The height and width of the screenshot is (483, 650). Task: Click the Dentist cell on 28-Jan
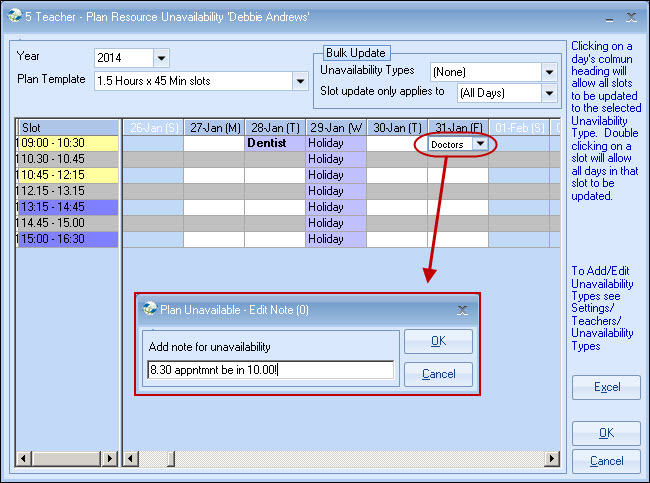point(274,143)
